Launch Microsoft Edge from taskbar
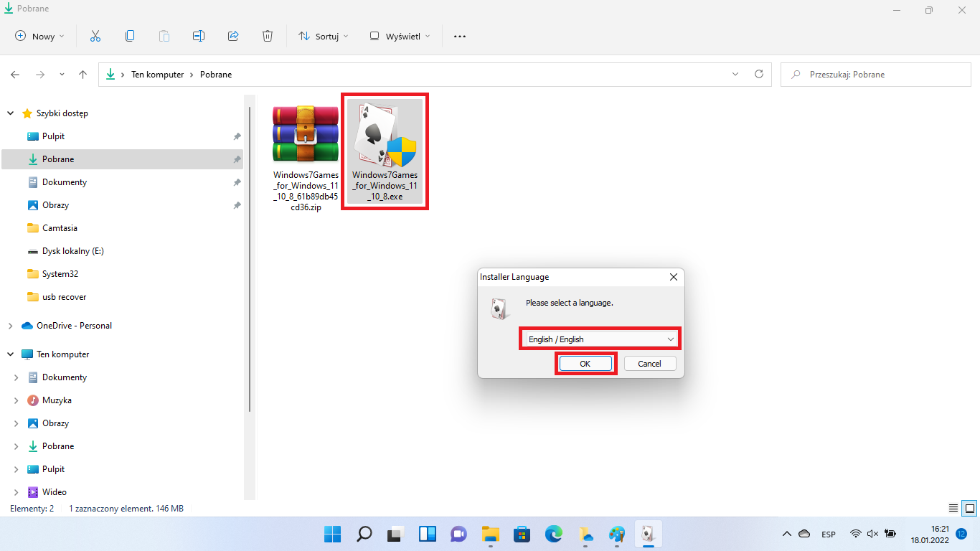 [x=553, y=534]
